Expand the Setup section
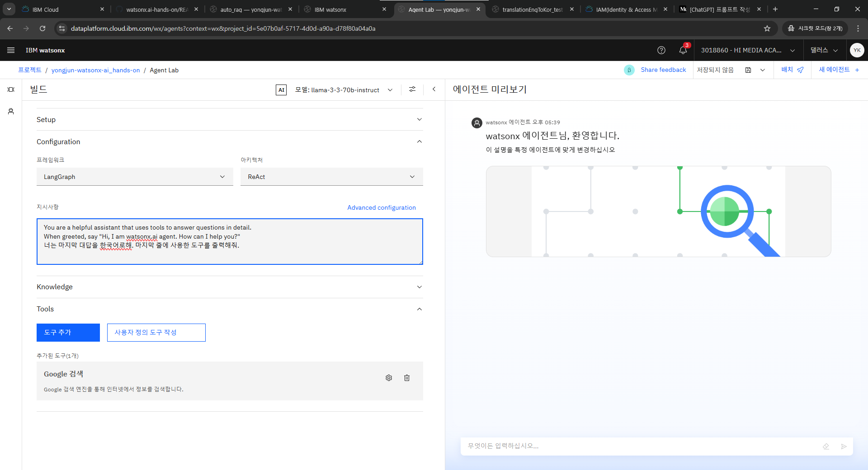 click(x=230, y=120)
